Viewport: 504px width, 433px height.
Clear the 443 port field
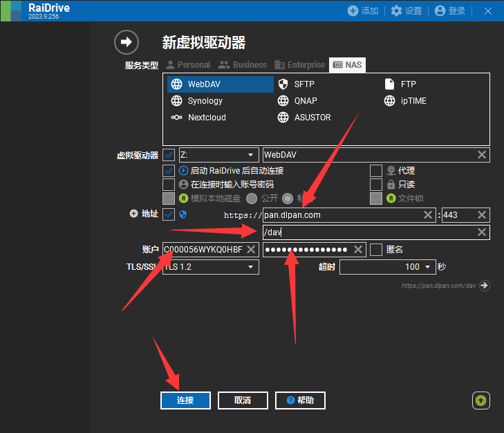[481, 215]
